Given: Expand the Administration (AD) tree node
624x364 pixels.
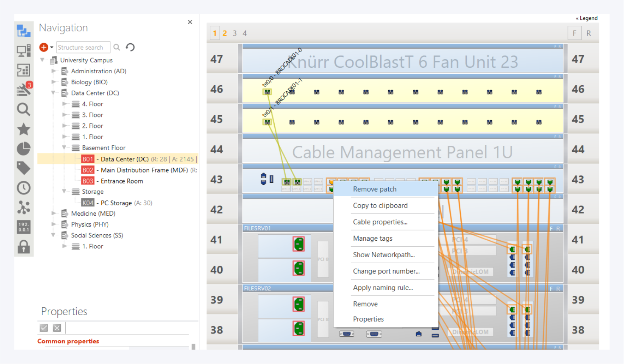Looking at the screenshot, I should pyautogui.click(x=54, y=71).
